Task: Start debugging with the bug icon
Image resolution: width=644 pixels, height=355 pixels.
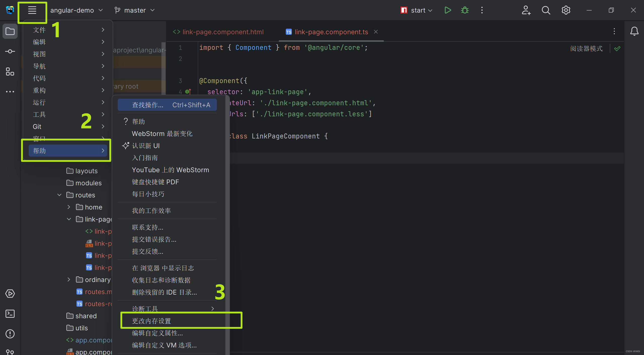Action: click(x=464, y=10)
